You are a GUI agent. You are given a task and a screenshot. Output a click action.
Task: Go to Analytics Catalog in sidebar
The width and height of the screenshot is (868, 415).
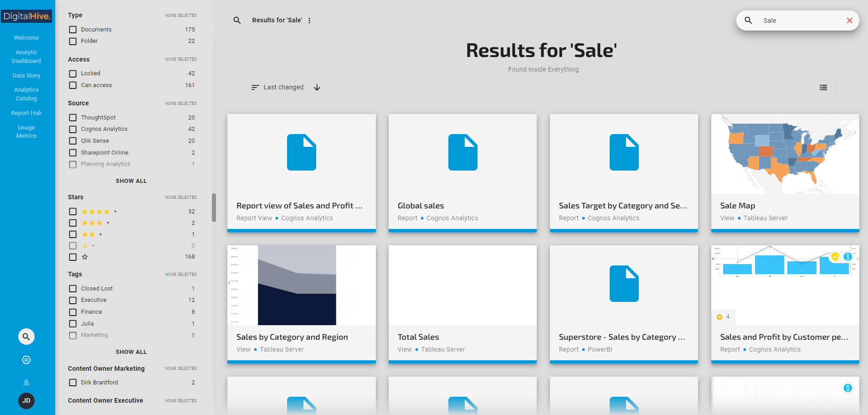coord(26,94)
